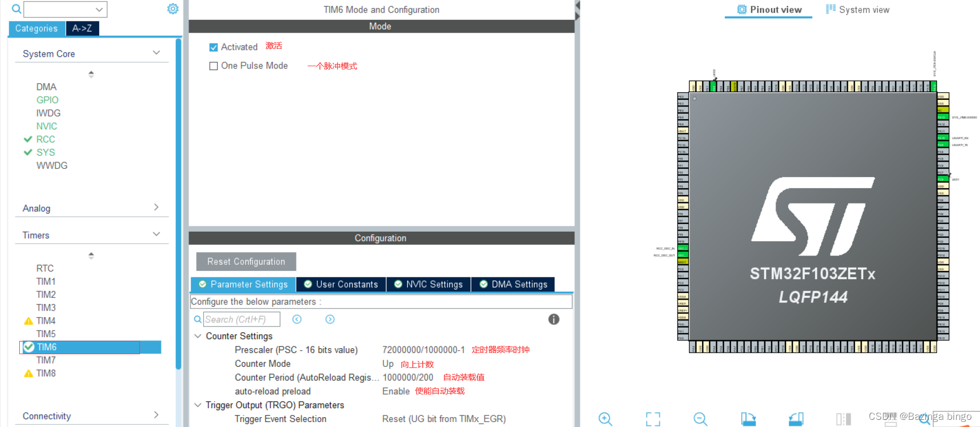The height and width of the screenshot is (427, 980).
Task: Click the sort arrows under Timers
Action: tap(91, 255)
